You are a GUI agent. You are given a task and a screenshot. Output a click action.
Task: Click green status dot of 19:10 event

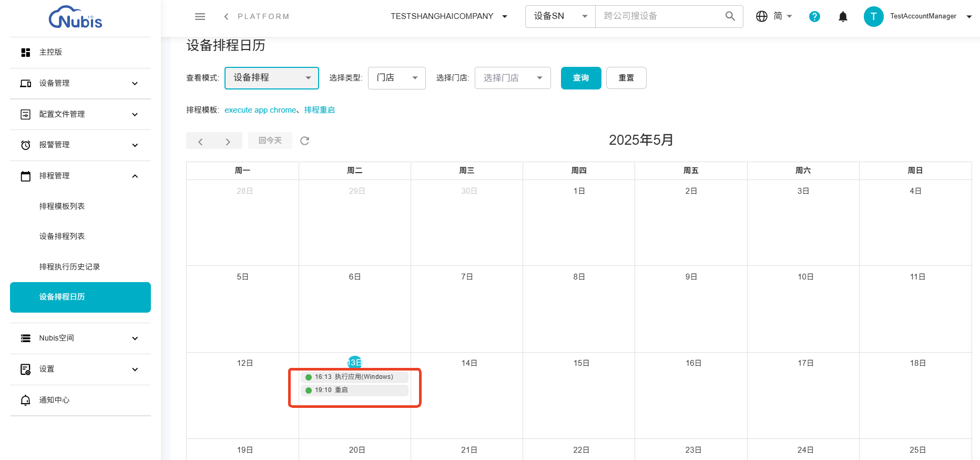pos(309,390)
